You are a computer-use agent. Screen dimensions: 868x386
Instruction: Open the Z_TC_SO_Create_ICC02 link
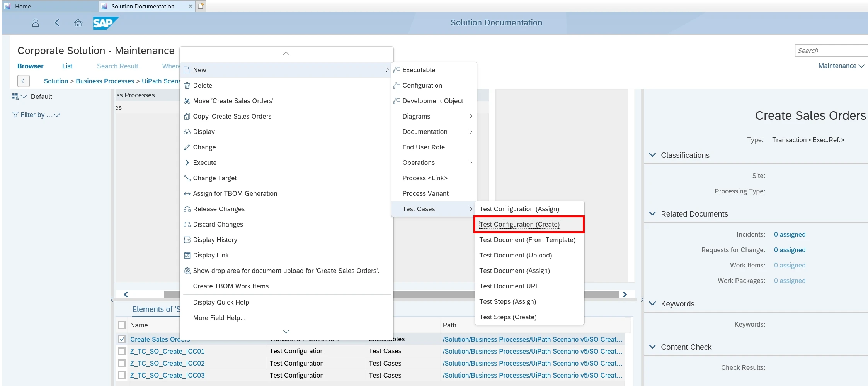tap(167, 363)
